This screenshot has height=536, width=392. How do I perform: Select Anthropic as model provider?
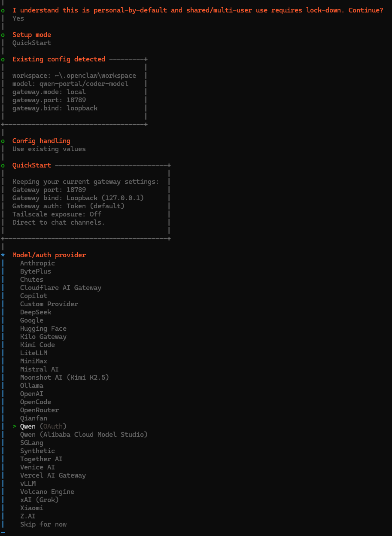pyautogui.click(x=37, y=263)
